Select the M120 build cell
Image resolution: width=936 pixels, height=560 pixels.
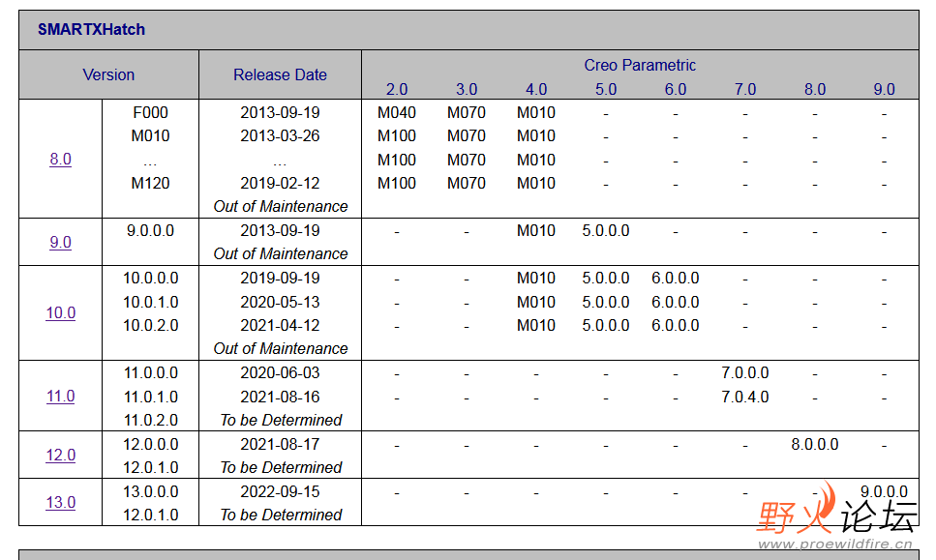coord(150,184)
